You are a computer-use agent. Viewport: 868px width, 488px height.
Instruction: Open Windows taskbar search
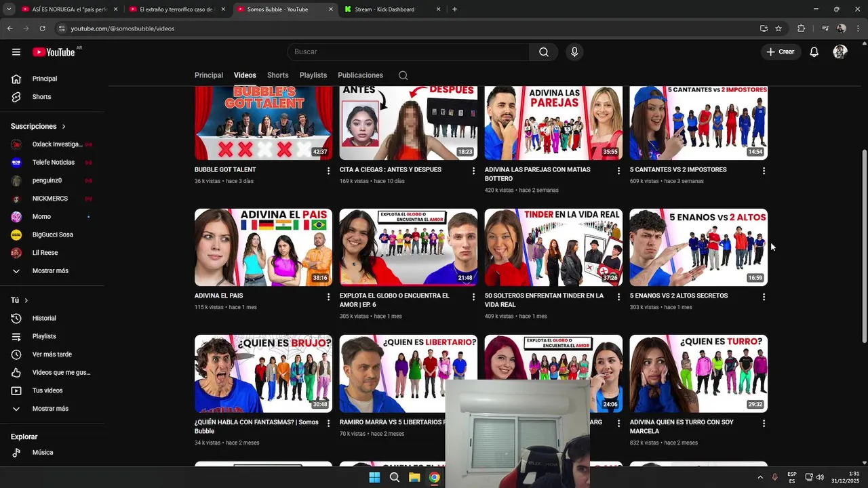[395, 477]
